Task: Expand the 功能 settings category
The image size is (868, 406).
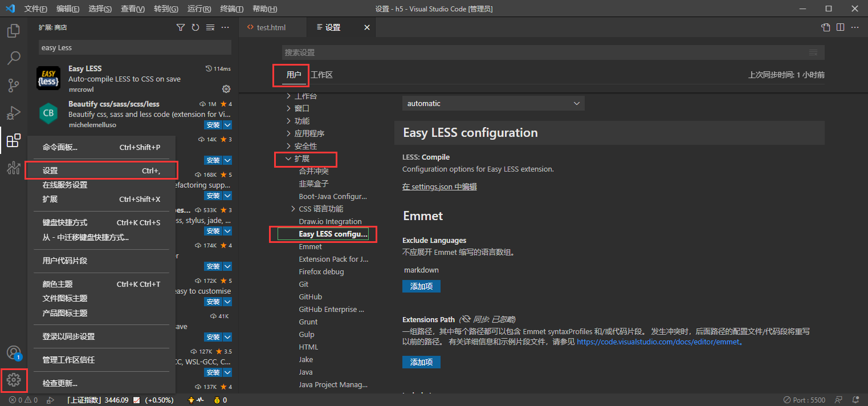Action: click(x=288, y=121)
